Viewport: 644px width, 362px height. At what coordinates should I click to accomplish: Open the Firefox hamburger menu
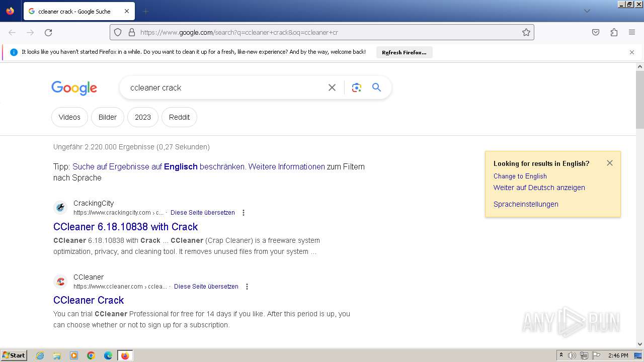coord(632,32)
